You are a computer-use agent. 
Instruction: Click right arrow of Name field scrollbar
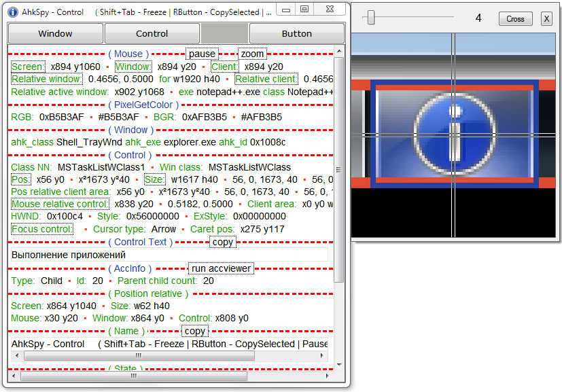[x=322, y=356]
